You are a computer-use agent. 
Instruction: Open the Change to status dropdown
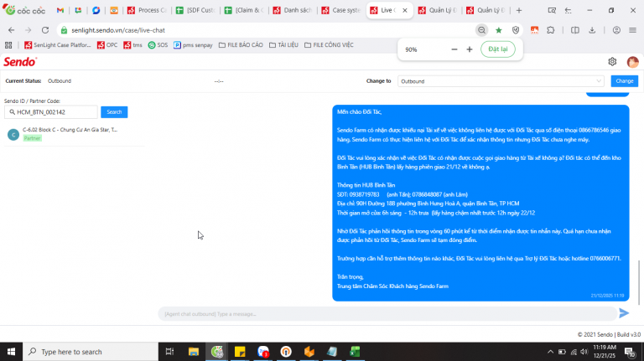tap(501, 81)
